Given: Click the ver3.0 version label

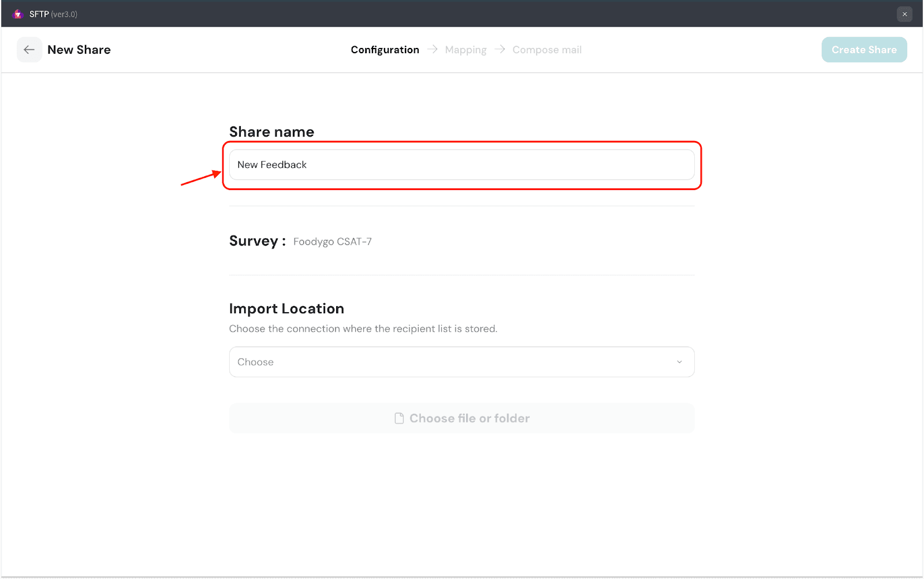Looking at the screenshot, I should pyautogui.click(x=64, y=14).
